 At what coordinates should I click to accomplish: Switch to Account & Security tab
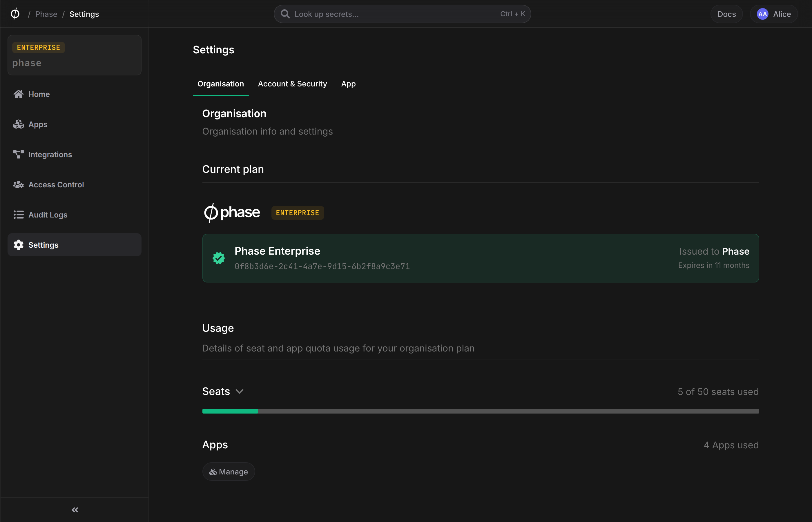[293, 84]
